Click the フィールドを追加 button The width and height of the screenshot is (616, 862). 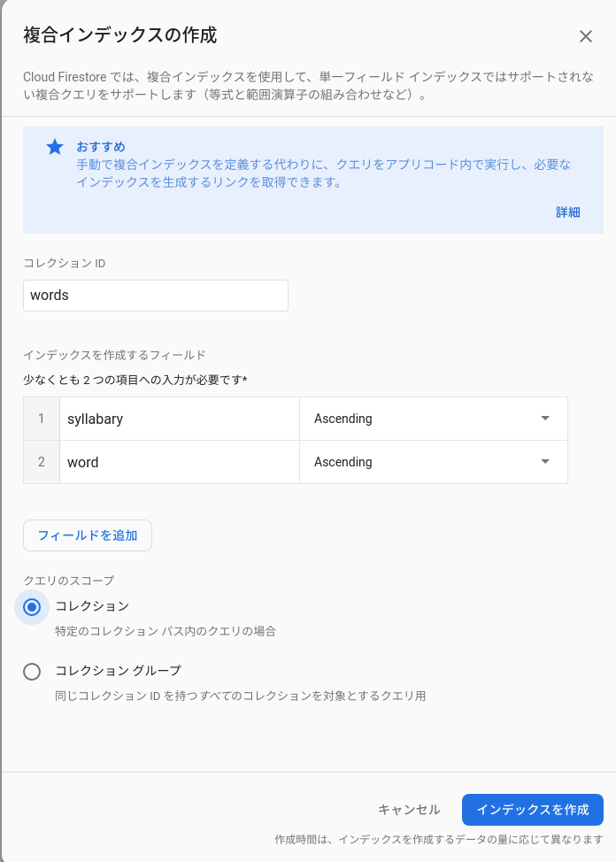click(88, 535)
